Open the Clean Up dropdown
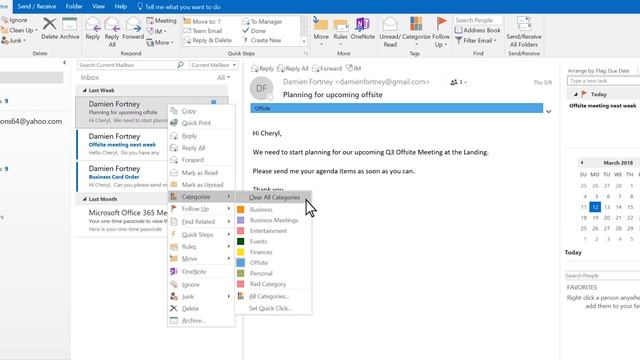 (x=19, y=30)
